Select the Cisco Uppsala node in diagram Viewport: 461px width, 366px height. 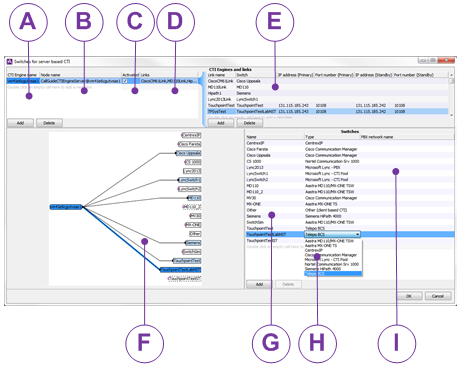pos(189,153)
